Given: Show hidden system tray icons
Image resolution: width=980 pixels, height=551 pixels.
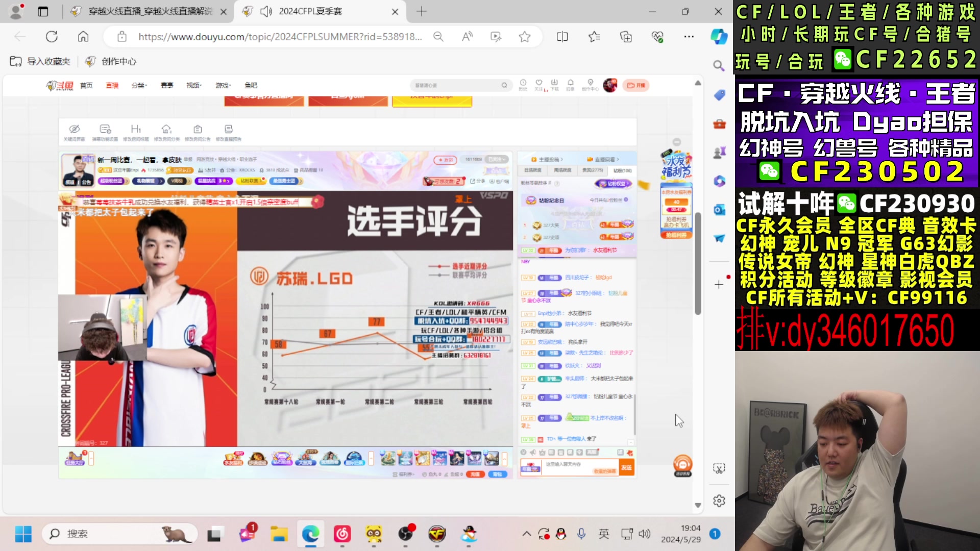Looking at the screenshot, I should [526, 534].
